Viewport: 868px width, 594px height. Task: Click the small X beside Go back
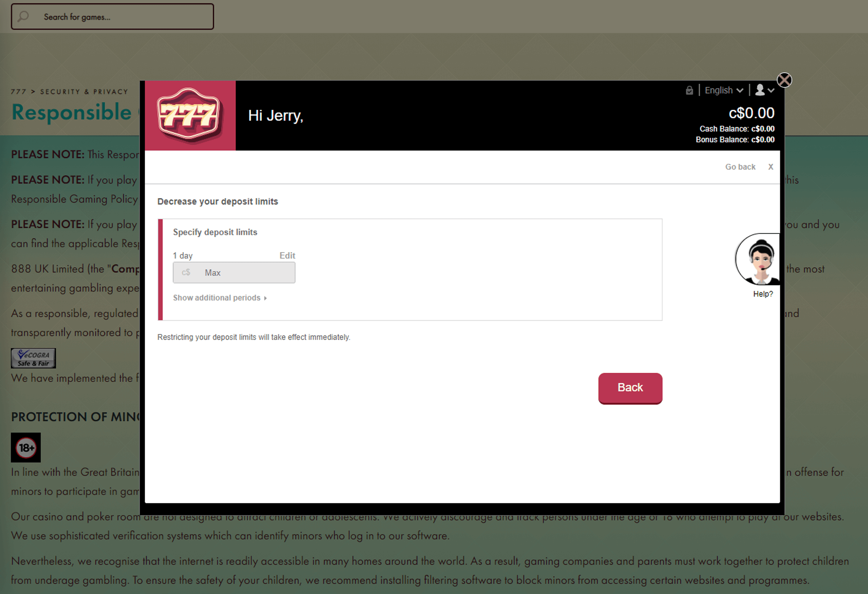coord(771,167)
